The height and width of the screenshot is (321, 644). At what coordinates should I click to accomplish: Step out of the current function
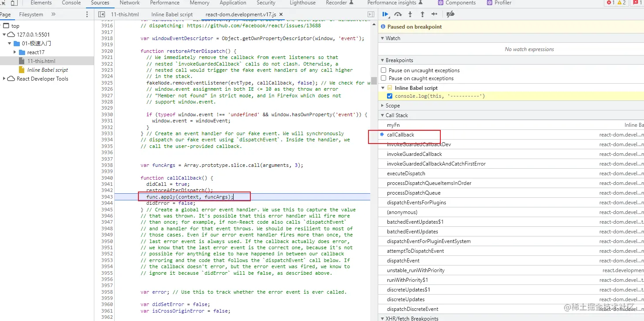tap(422, 15)
